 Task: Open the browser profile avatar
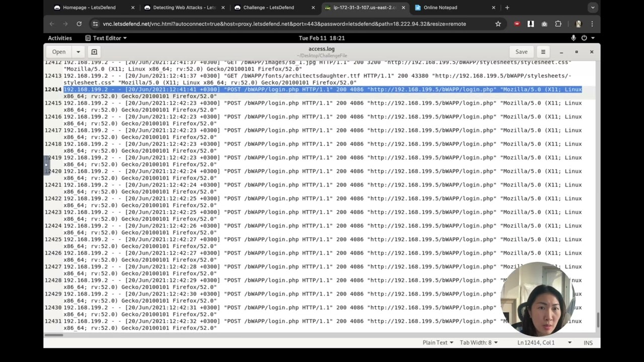tap(578, 24)
